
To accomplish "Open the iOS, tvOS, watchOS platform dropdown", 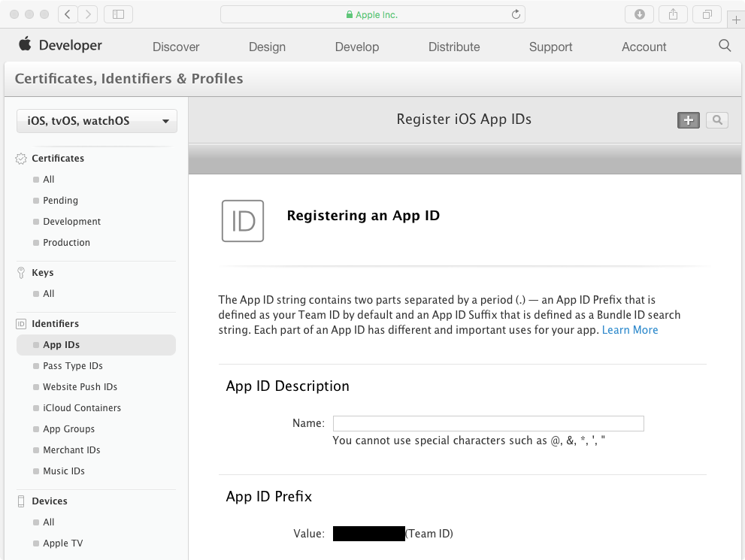I will 97,121.
